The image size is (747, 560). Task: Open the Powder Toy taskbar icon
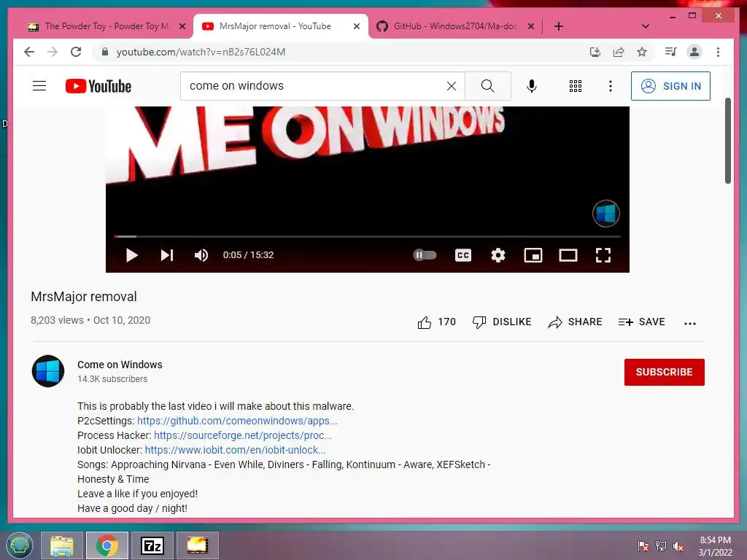tap(197, 545)
